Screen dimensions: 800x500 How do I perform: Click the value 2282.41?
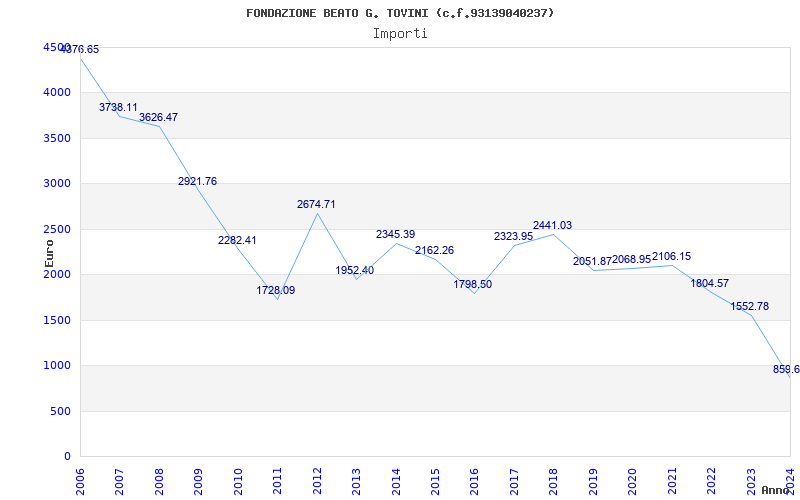click(x=237, y=240)
